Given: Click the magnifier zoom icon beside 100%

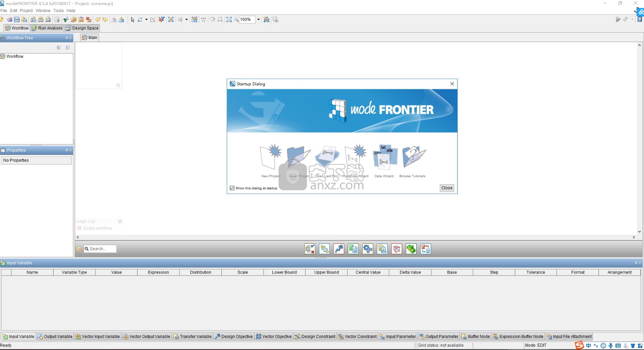Looking at the screenshot, I should click(x=236, y=19).
